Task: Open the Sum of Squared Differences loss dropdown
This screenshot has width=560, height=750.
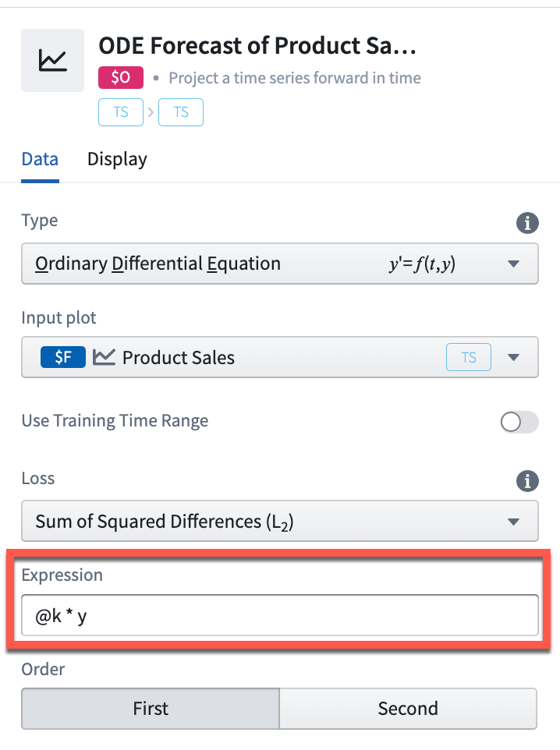Action: click(x=280, y=521)
